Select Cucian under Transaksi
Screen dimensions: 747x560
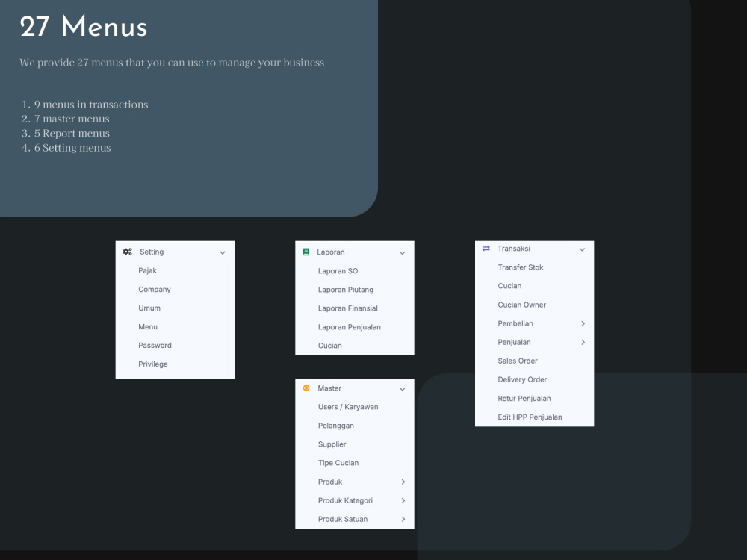tap(509, 286)
